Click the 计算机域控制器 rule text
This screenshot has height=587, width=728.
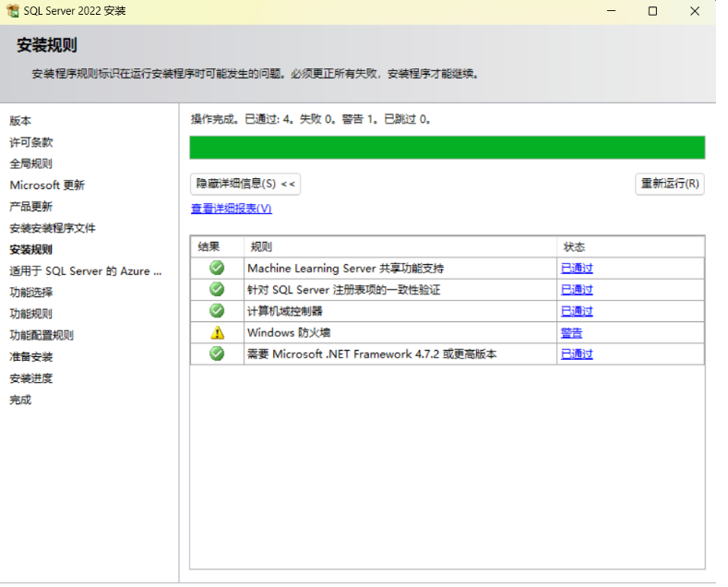[x=284, y=311]
